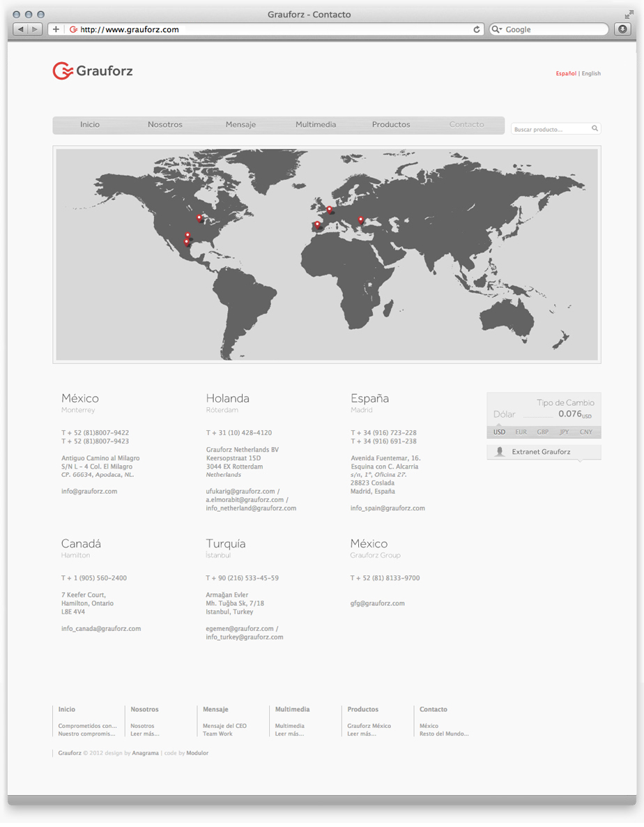Click footer link Resto del Mundo...
Image resolution: width=644 pixels, height=827 pixels.
coord(444,734)
